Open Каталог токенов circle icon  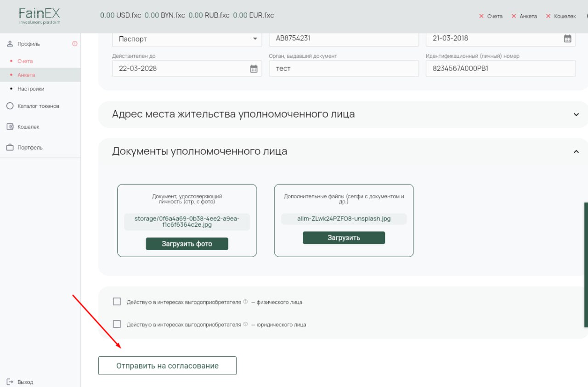(x=10, y=106)
